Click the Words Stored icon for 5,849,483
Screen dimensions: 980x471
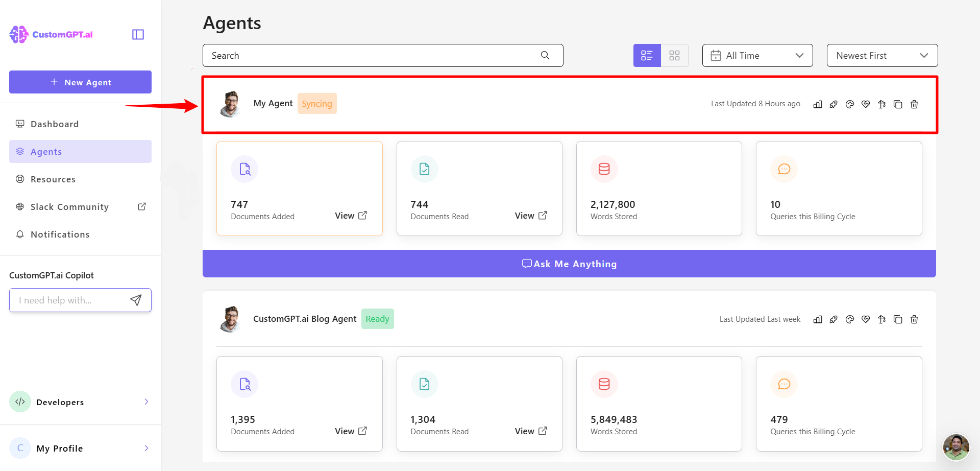tap(604, 384)
